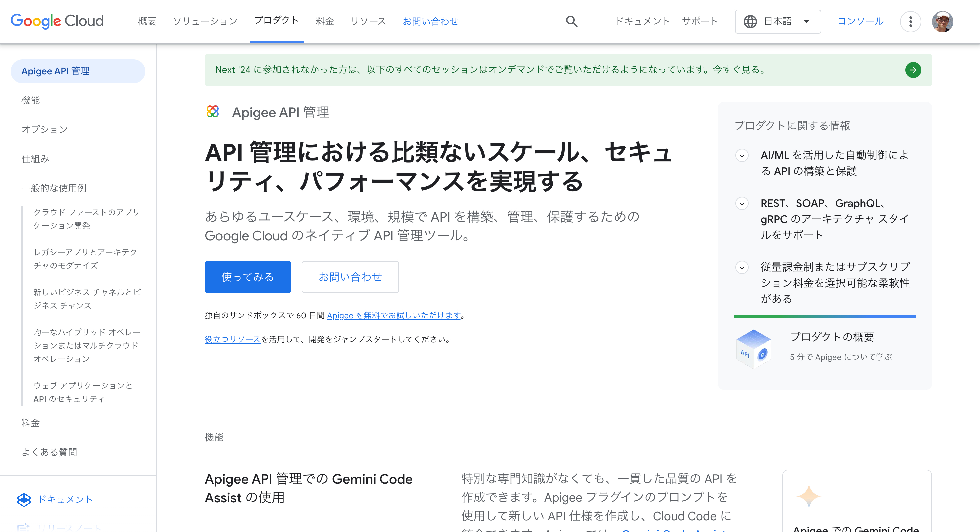Open the search magnifier icon
The height and width of the screenshot is (532, 980).
571,21
